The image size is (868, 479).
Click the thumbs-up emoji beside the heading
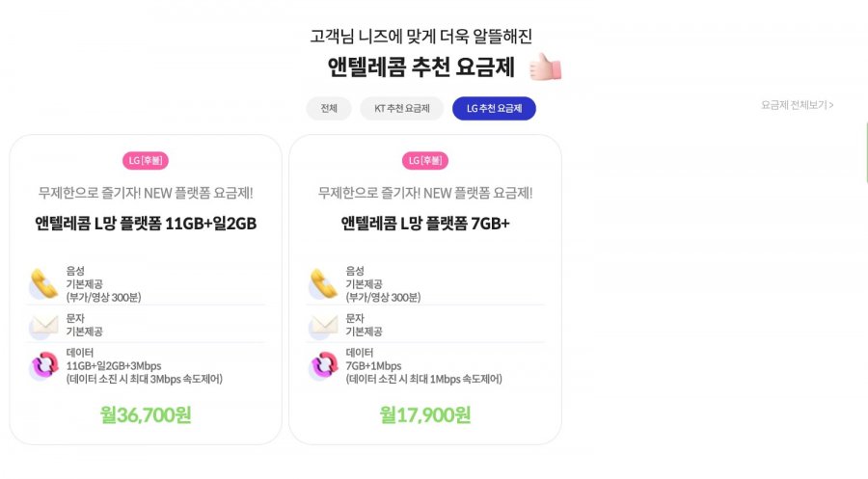click(x=545, y=67)
